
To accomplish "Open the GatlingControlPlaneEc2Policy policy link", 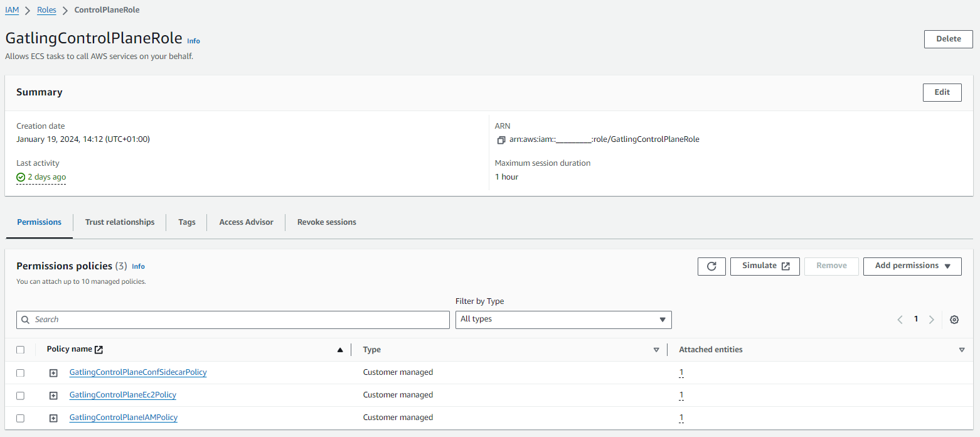I will point(123,395).
